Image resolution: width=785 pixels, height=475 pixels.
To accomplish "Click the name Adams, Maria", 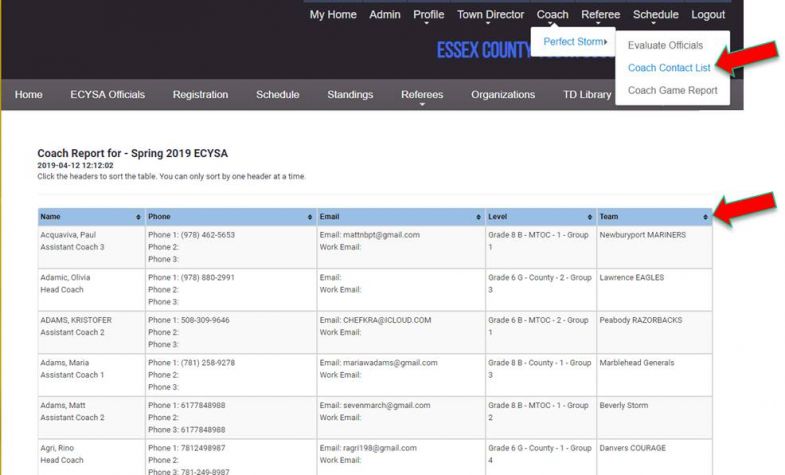I will click(65, 362).
